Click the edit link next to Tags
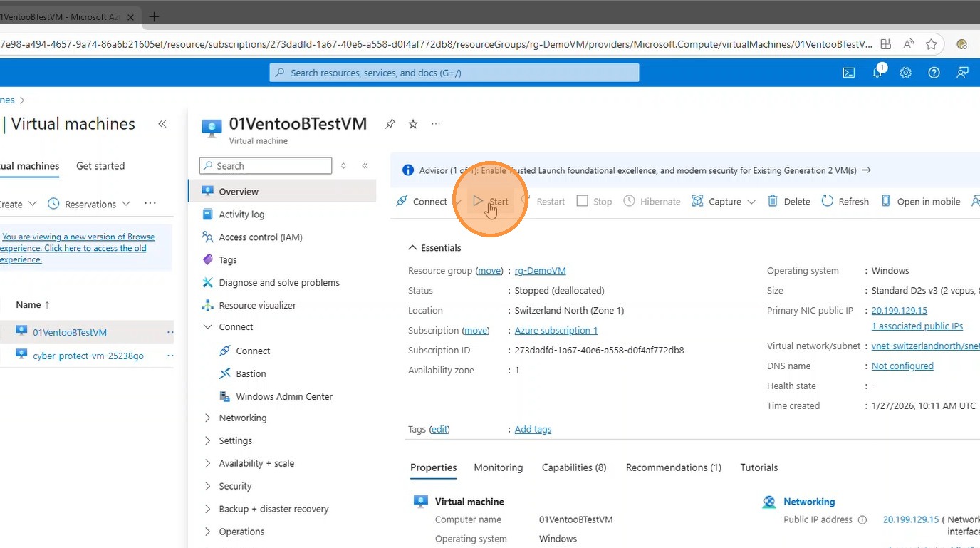Viewport: 980px width, 548px height. 439,430
